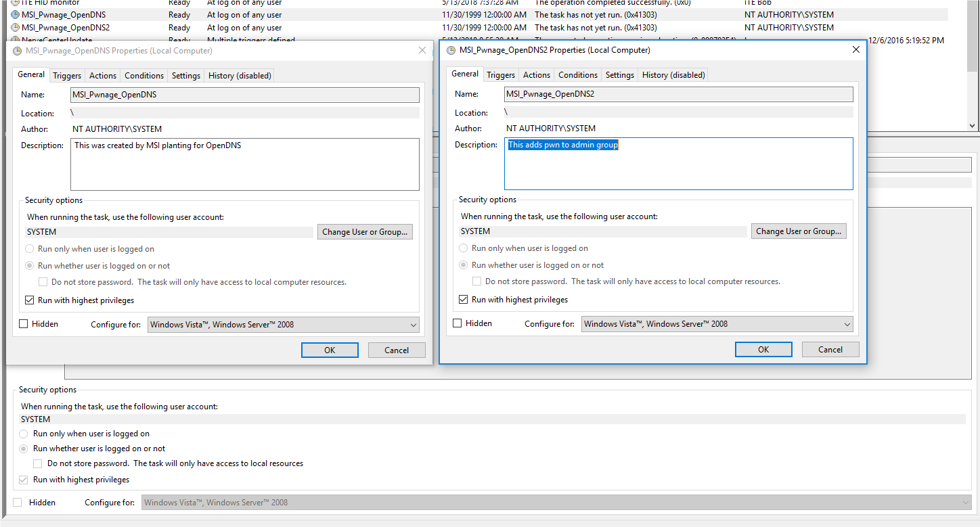Open Conditions tab in MSI_Pwnage_OpenDNS2 Properties
Viewport: 980px width, 527px height.
578,75
